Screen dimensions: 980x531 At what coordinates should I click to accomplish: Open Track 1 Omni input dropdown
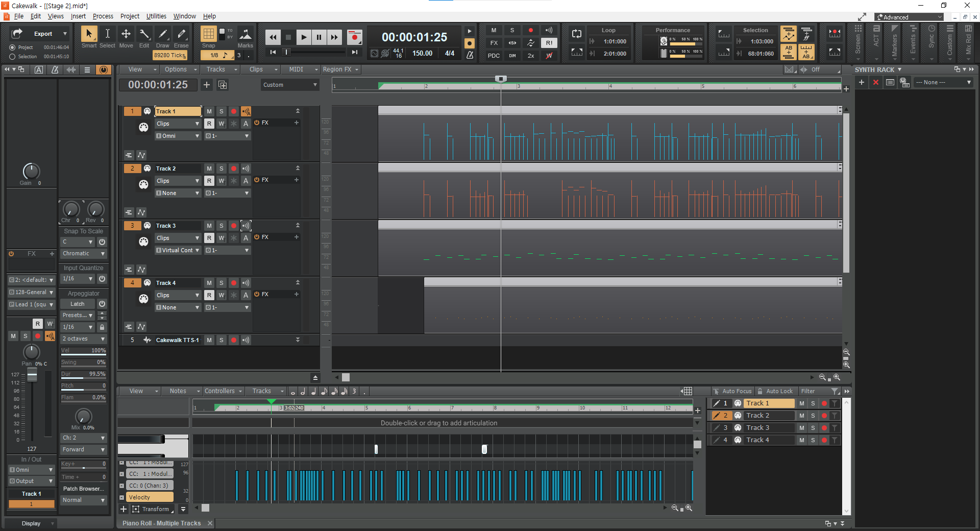click(178, 136)
